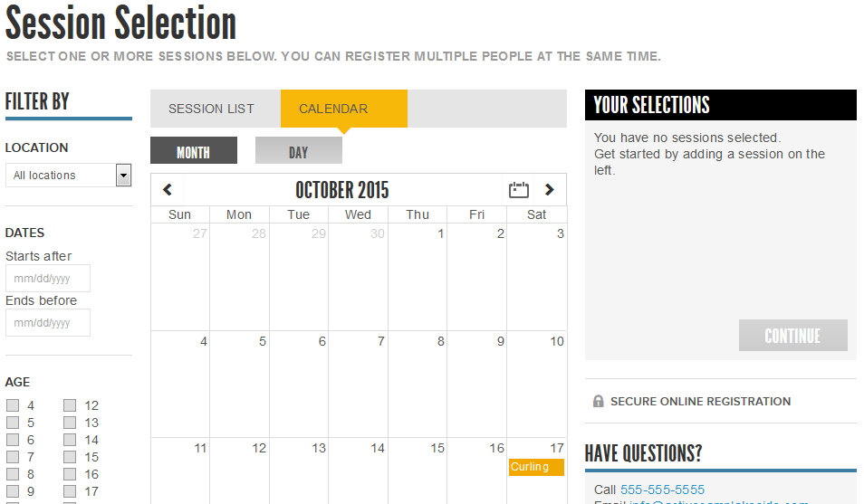Open the Curling session on October 17

(x=536, y=467)
